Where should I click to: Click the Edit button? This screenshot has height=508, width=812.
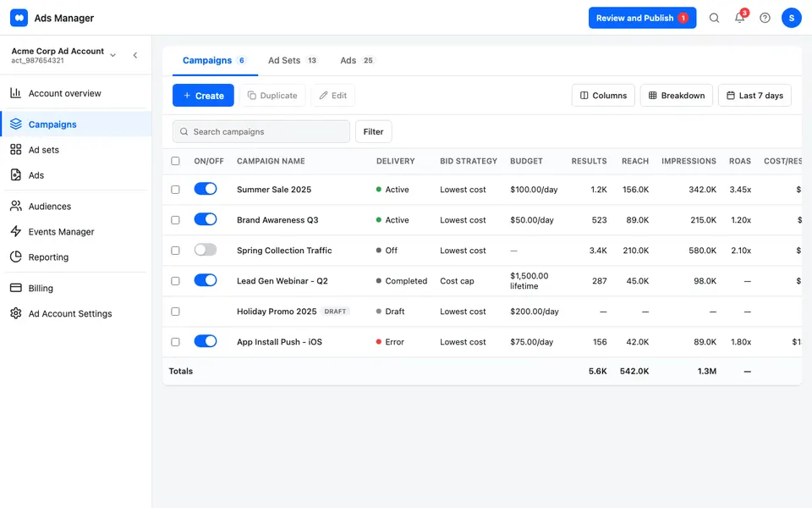tap(333, 96)
